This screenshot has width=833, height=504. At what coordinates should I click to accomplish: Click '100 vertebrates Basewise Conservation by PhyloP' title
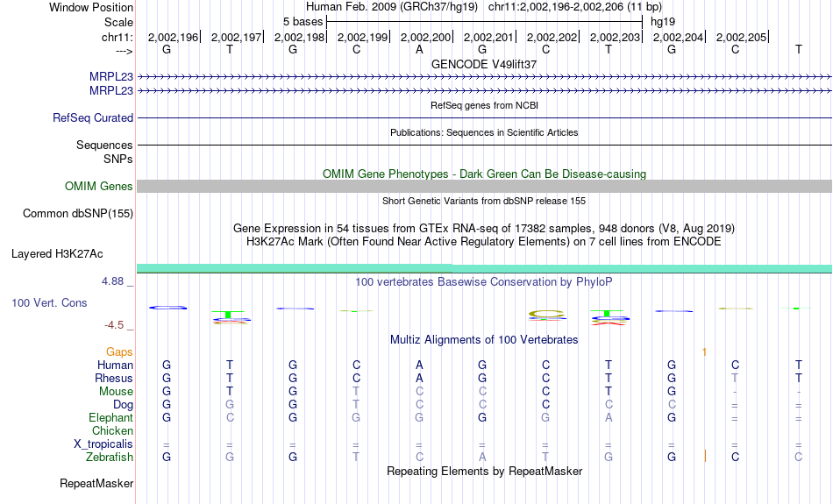coord(484,282)
